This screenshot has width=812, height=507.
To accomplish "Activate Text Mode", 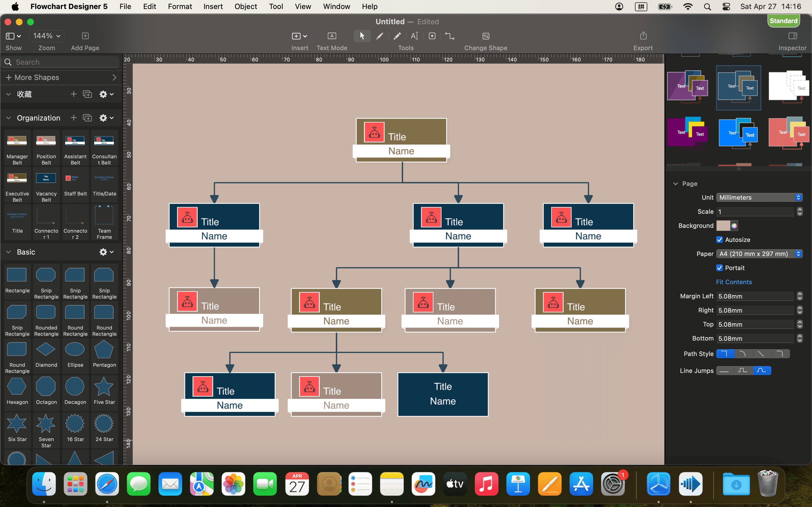I will tap(332, 36).
